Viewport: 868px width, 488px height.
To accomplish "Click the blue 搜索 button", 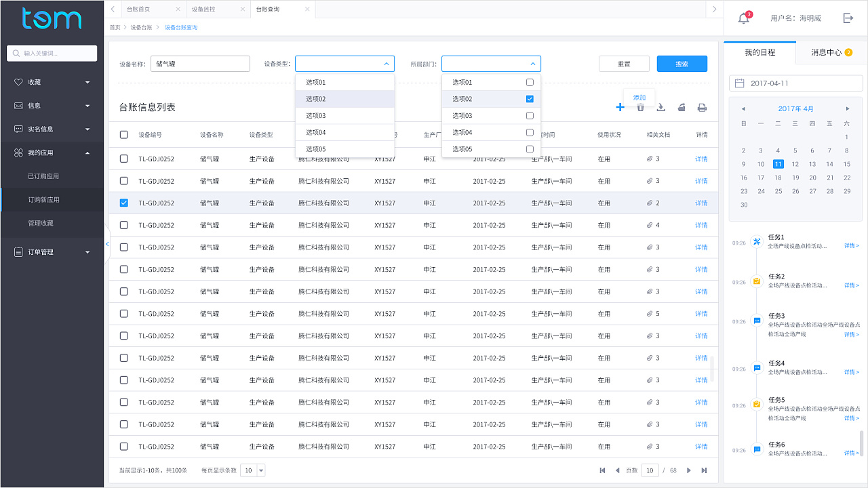I will click(x=682, y=64).
